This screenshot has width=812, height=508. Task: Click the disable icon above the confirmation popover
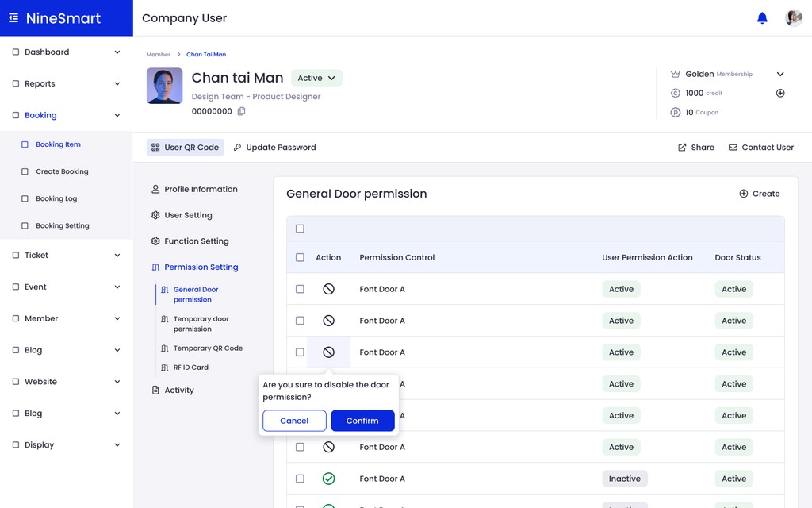[x=328, y=352]
